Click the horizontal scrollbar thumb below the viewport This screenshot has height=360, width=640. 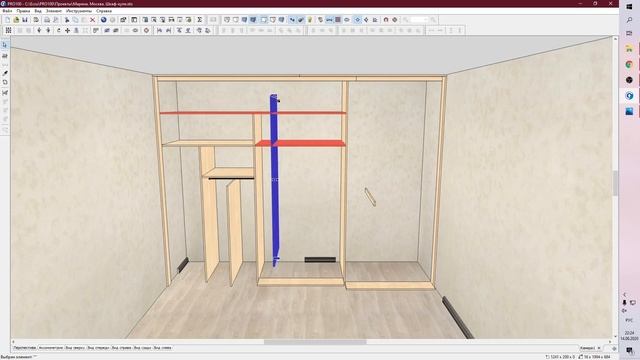(x=315, y=342)
